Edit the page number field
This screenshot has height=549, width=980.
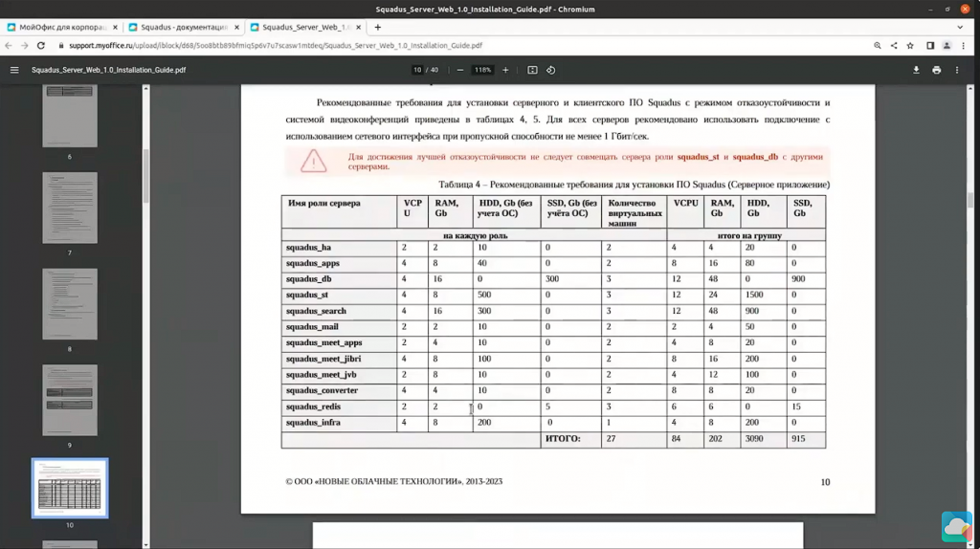coord(417,70)
